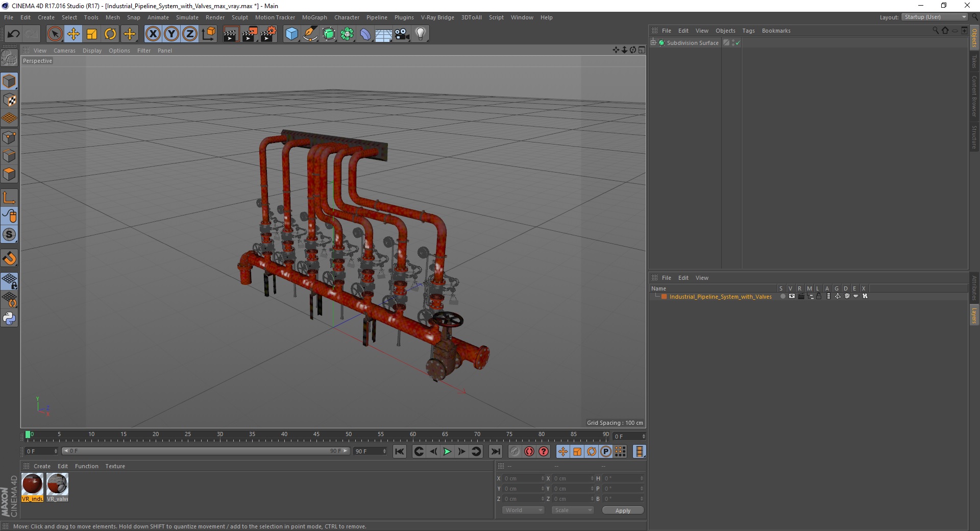Click frame 45 on timeline ruler
The height and width of the screenshot is (531, 980).
coord(316,435)
